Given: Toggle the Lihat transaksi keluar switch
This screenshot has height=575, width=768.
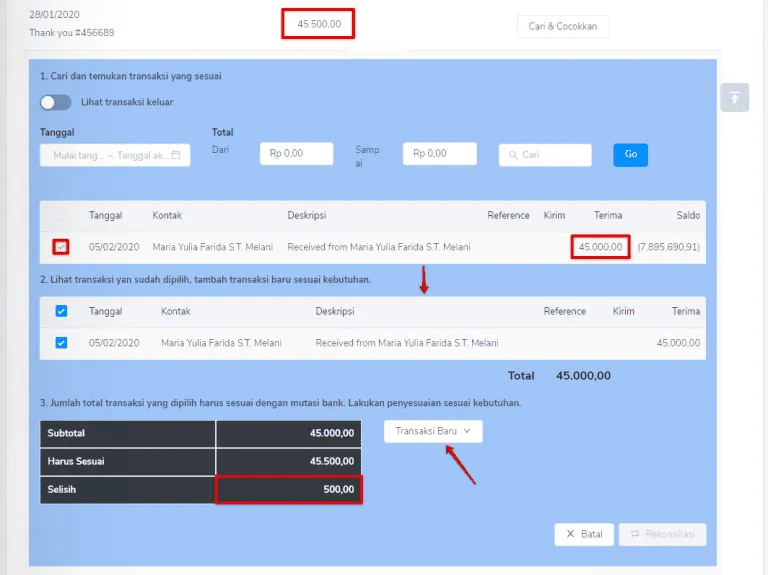Looking at the screenshot, I should pos(56,102).
